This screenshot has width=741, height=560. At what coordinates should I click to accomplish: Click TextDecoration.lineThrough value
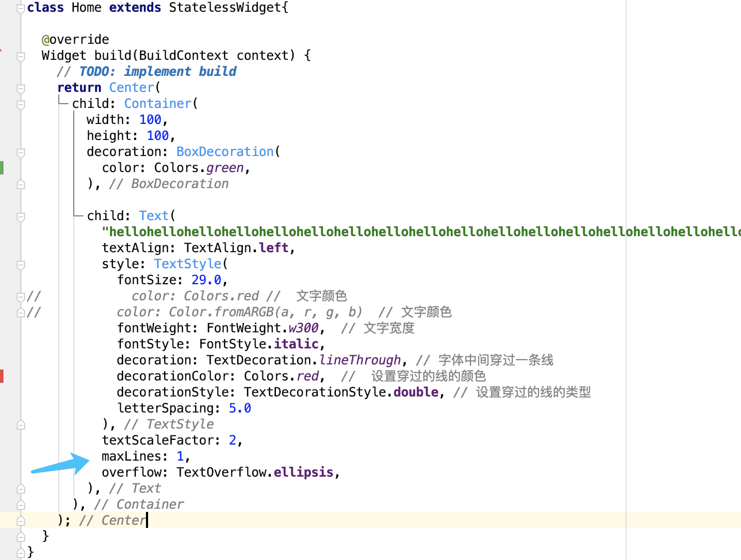(x=304, y=360)
